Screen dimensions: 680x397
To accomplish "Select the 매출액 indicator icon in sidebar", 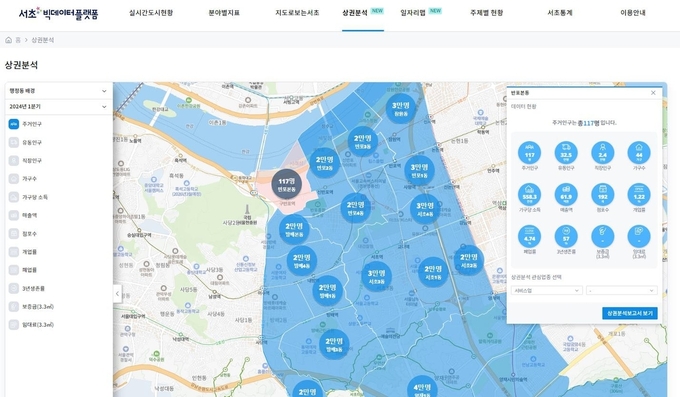I will [x=14, y=215].
